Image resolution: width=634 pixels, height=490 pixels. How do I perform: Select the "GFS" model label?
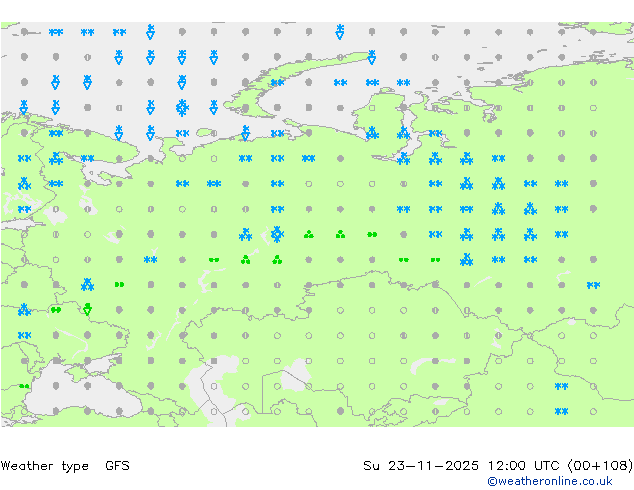117,466
